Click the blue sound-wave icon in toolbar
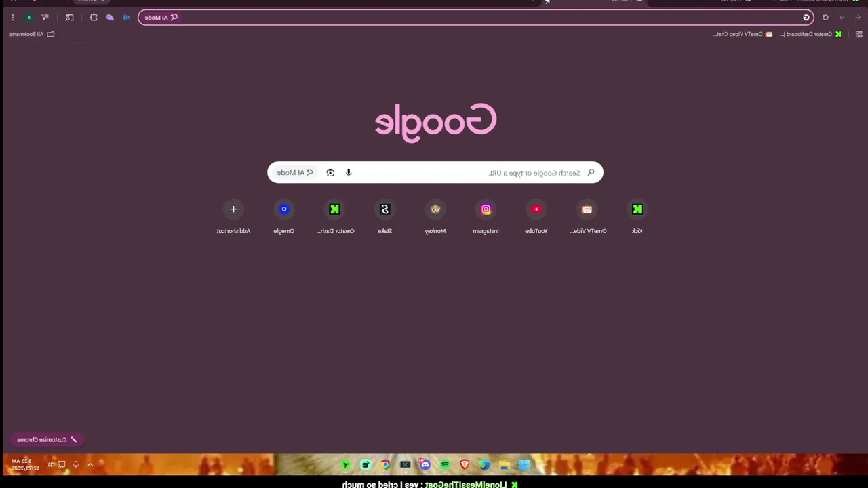This screenshot has width=868, height=488. pyautogui.click(x=126, y=18)
